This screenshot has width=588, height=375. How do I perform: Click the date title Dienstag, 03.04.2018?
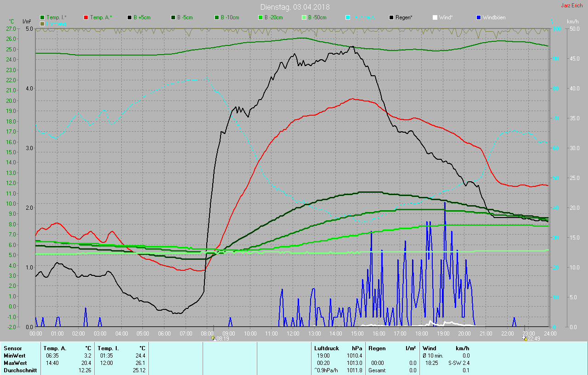coord(294,7)
